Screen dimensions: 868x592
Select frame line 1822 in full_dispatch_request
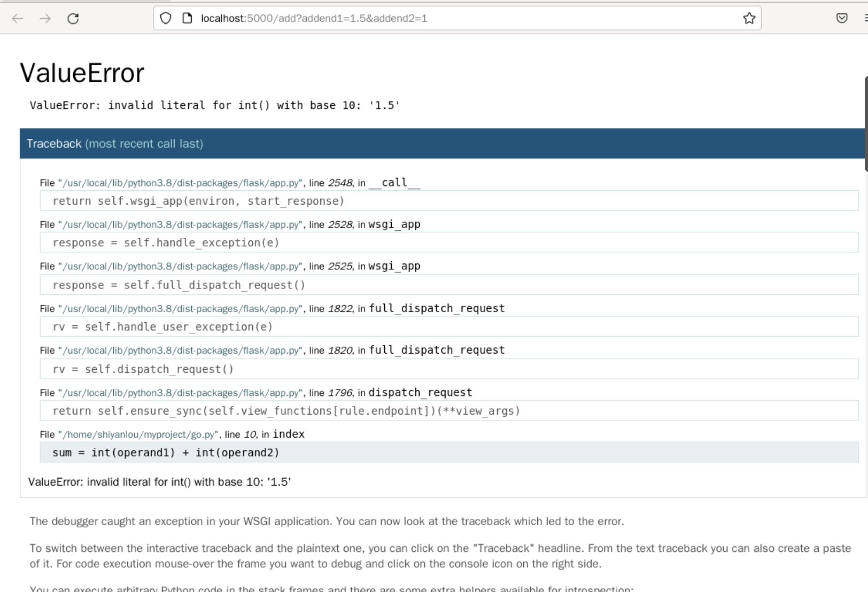272,308
